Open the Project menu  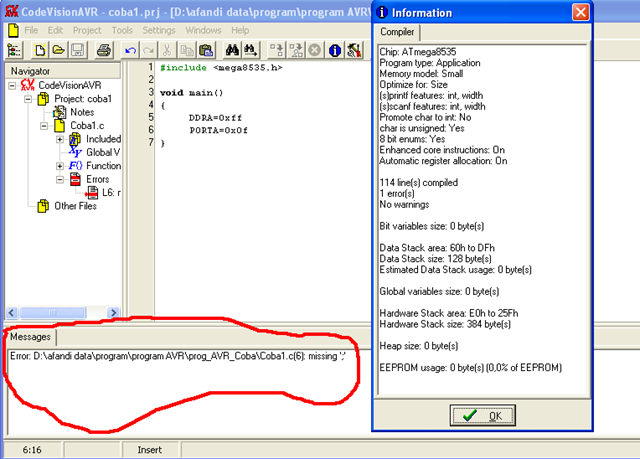point(87,31)
